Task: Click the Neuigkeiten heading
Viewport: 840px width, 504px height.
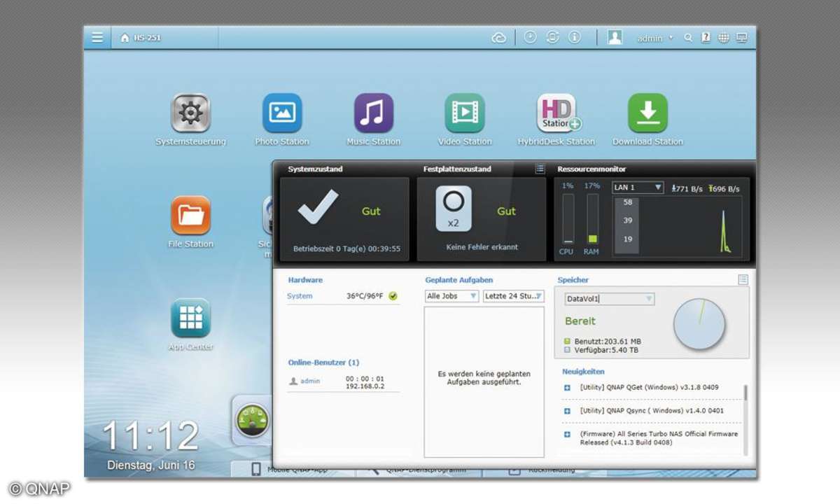Action: tap(583, 372)
